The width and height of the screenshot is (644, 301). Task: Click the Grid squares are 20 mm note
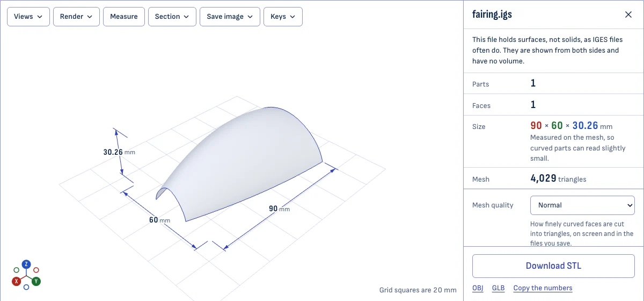pyautogui.click(x=418, y=290)
